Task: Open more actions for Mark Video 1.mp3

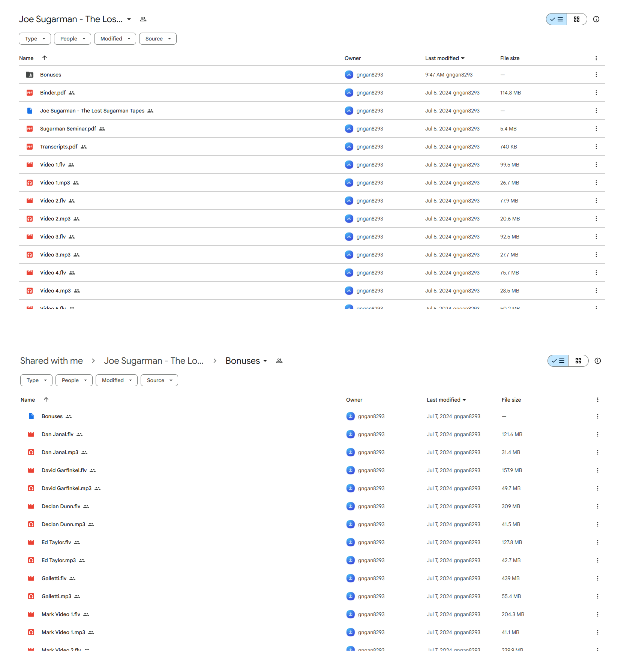Action: click(598, 632)
